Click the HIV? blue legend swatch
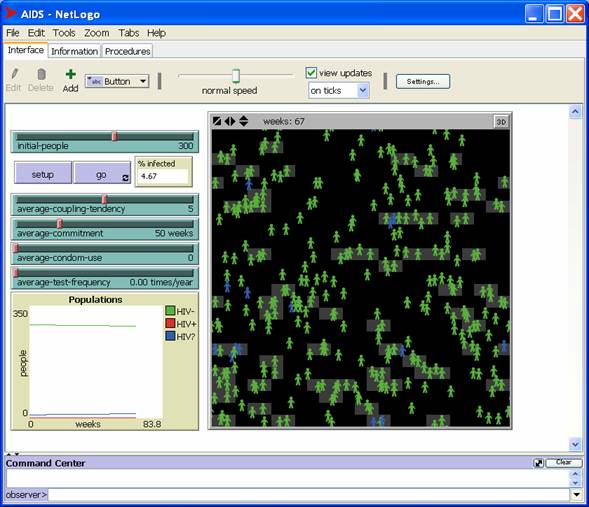This screenshot has height=507, width=589. pos(170,336)
